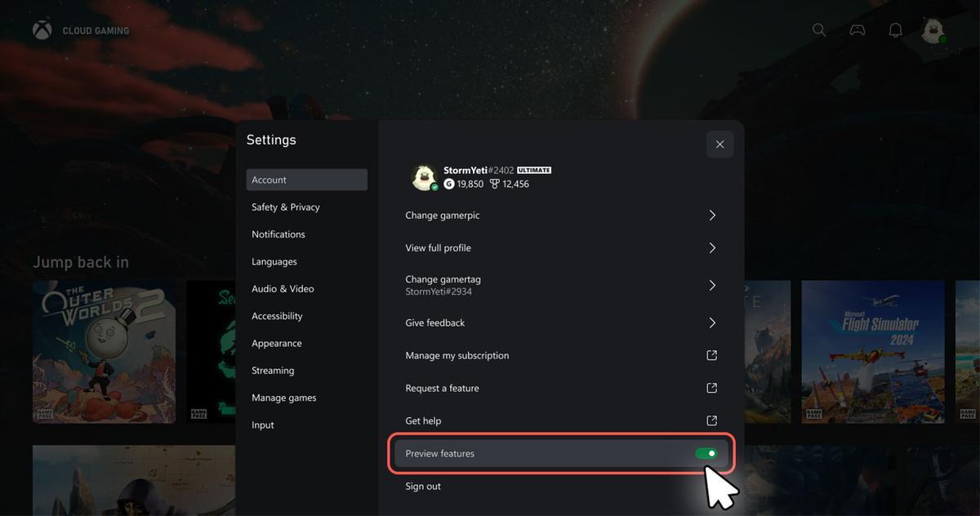Open the Accessibility settings tab
Viewport: 980px width, 516px height.
pyautogui.click(x=277, y=316)
